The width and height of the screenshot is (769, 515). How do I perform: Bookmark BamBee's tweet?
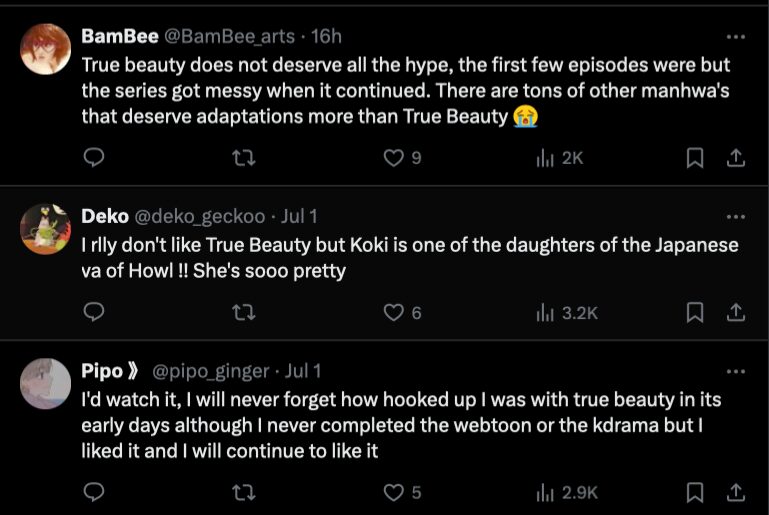695,158
